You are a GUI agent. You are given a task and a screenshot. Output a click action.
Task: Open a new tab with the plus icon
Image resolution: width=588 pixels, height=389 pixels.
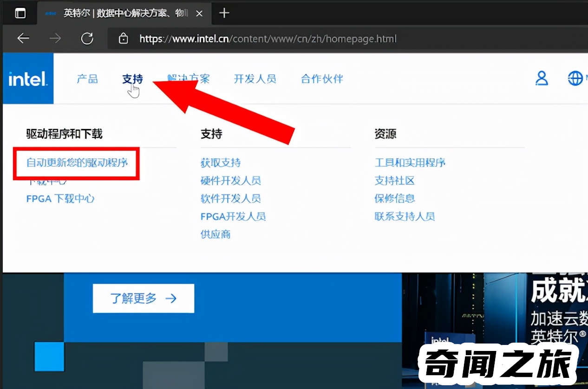(224, 13)
